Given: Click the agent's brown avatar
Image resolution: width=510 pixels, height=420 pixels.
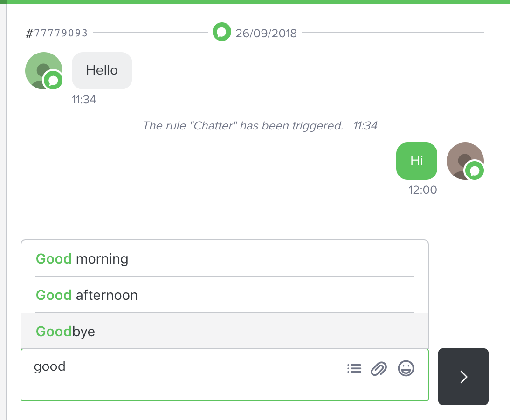Looking at the screenshot, I should pyautogui.click(x=462, y=159).
